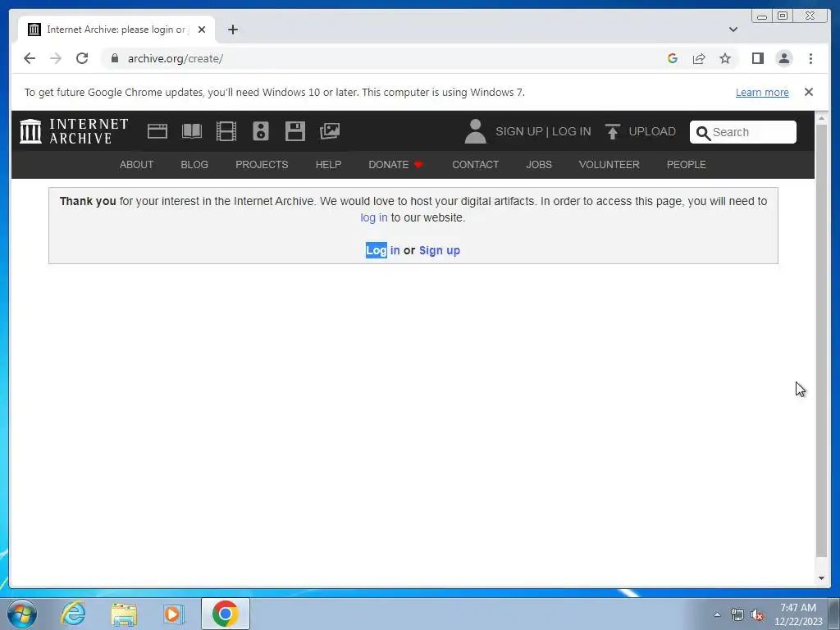
Task: Open the PROJECTS menu item
Action: coord(262,164)
